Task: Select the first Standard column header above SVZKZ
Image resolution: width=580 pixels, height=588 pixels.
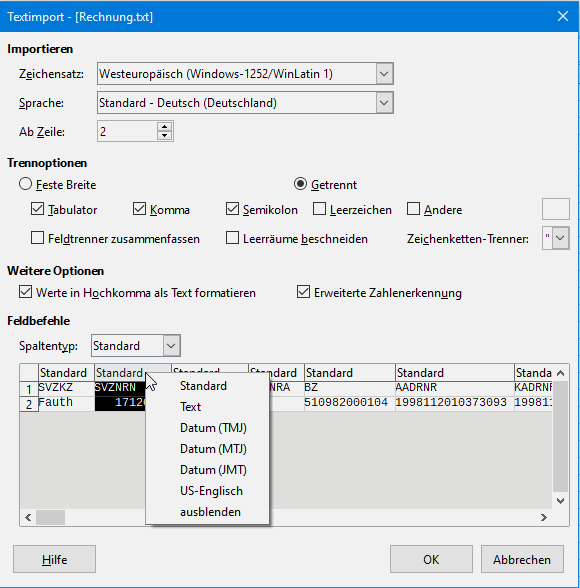Action: tap(66, 373)
